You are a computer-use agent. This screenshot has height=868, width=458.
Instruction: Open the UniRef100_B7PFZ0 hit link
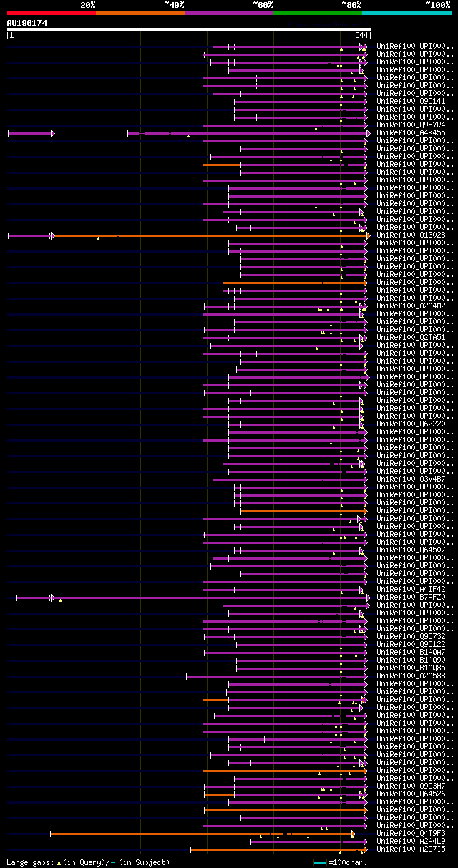pyautogui.click(x=411, y=597)
